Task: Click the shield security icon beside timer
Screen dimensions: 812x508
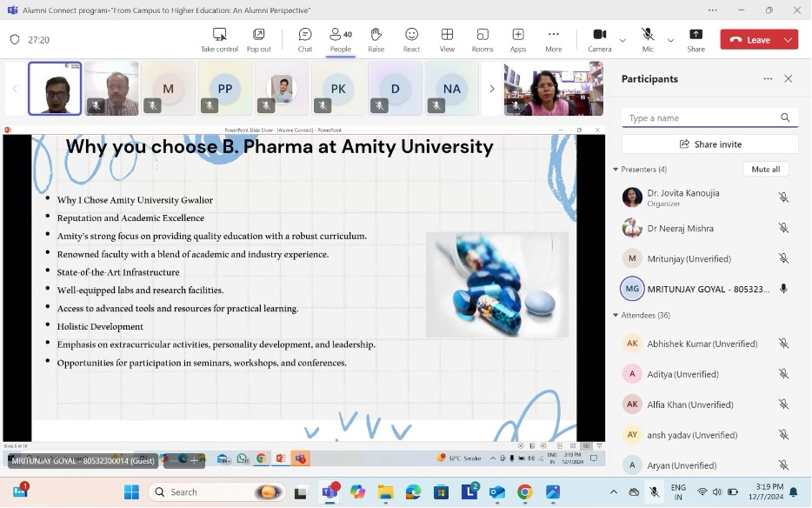Action: 15,40
